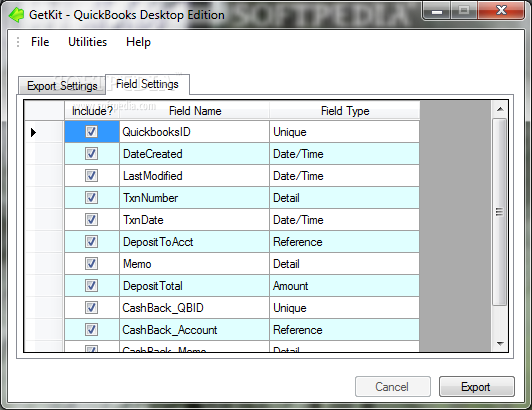Sort by the Include? column header
The image size is (532, 410).
point(92,111)
